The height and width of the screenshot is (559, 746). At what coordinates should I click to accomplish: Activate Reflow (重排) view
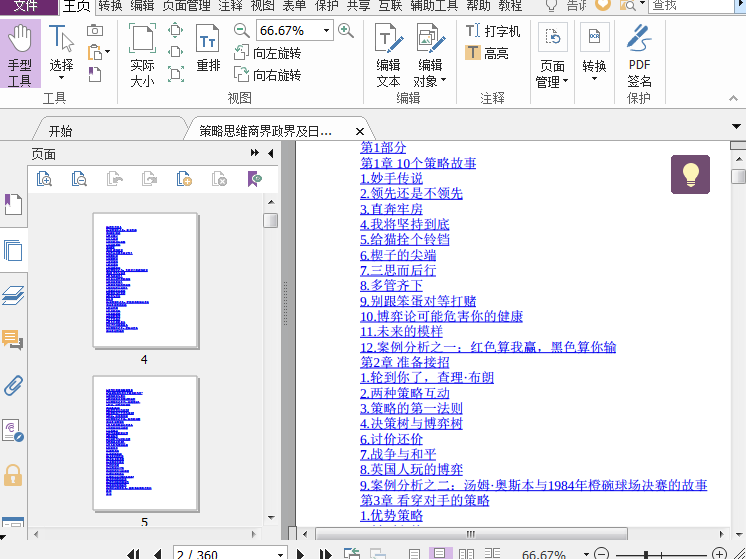click(x=208, y=49)
